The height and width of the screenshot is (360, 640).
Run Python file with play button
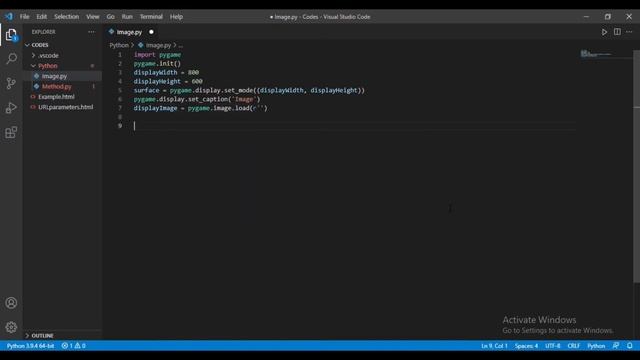coord(604,32)
